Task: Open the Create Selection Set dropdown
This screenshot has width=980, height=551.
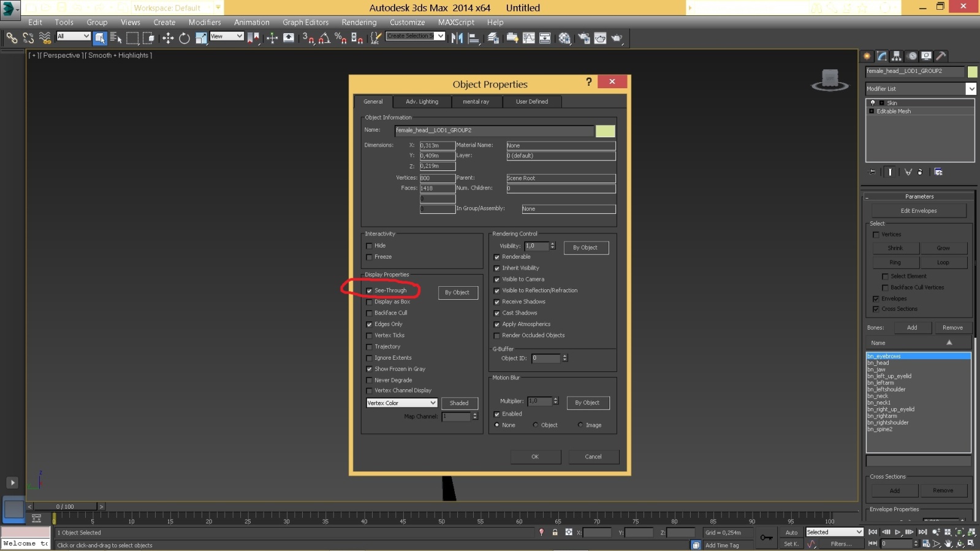Action: (416, 36)
